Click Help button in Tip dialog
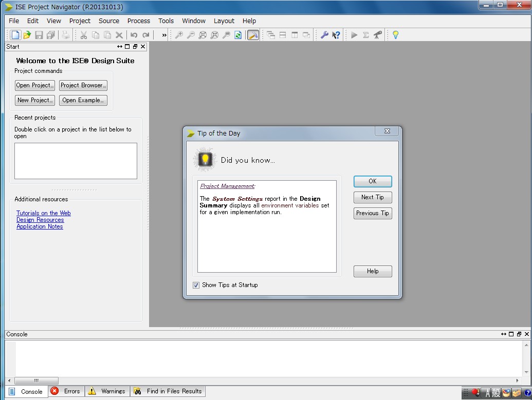 click(373, 271)
